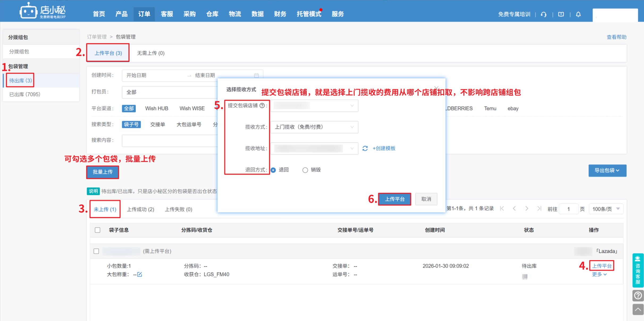Click the 咨询客服 floating widget
The height and width of the screenshot is (321, 644).
tap(638, 270)
